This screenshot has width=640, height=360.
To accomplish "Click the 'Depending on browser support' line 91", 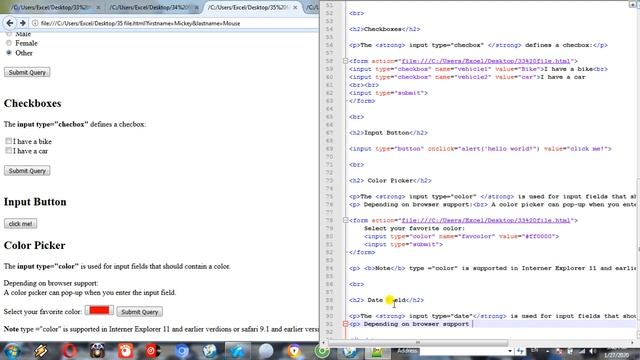I will click(x=416, y=324).
